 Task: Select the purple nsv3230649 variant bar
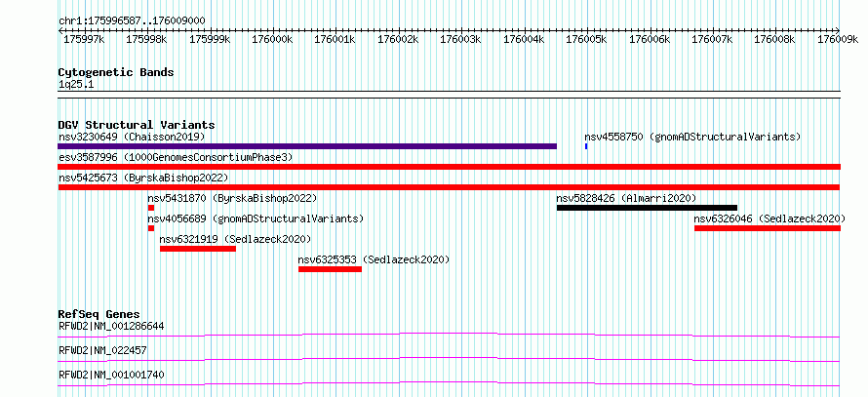(x=307, y=146)
